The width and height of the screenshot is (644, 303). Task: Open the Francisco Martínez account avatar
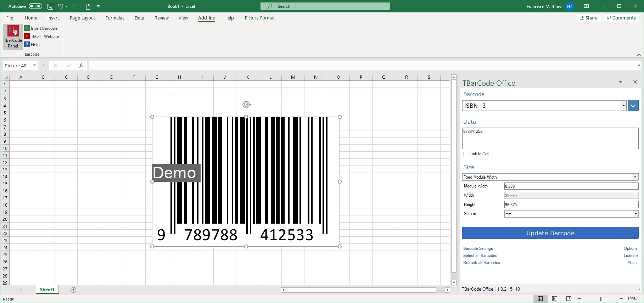click(x=570, y=6)
